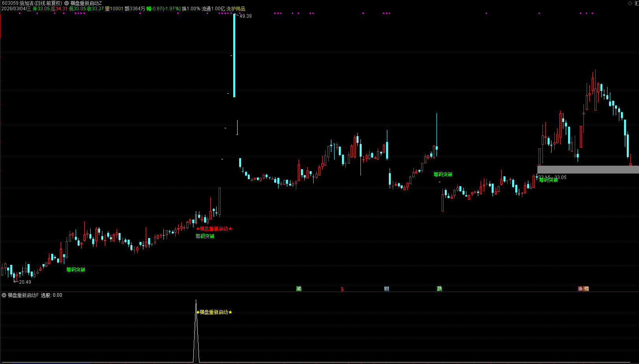This screenshot has width=639, height=364.
Task: Click the red S marker on the timeline
Action: click(x=342, y=289)
